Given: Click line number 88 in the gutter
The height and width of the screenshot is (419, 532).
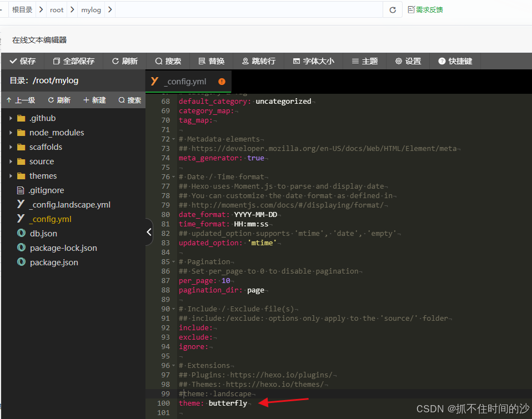Looking at the screenshot, I should tap(165, 290).
